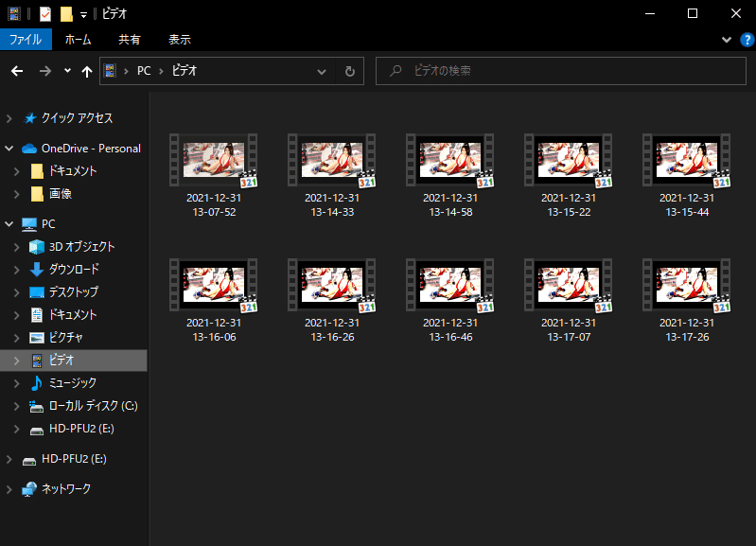Select the ビデオ item in the sidebar
The height and width of the screenshot is (546, 756).
click(x=73, y=361)
